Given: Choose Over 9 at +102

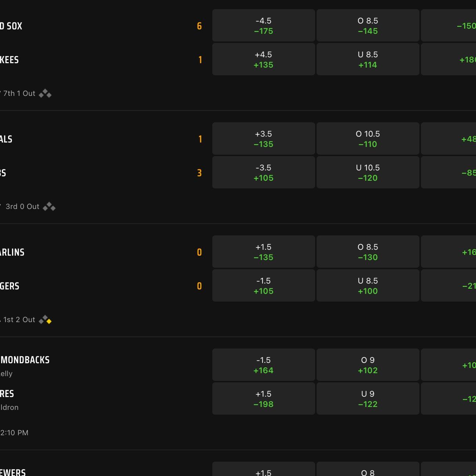Looking at the screenshot, I should 368,365.
